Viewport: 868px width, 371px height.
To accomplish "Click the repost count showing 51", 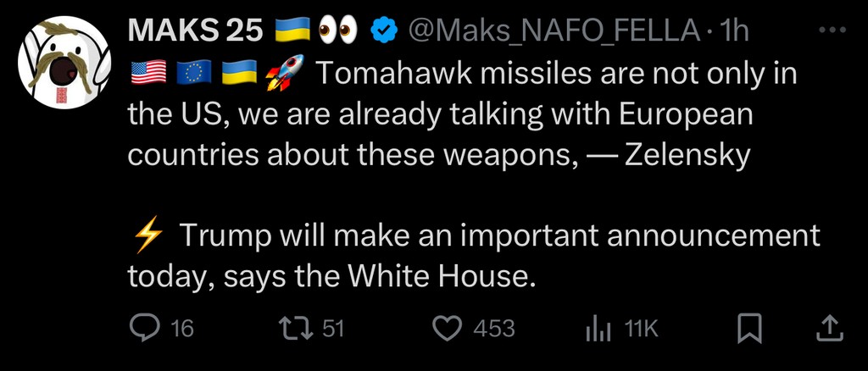I will click(333, 329).
